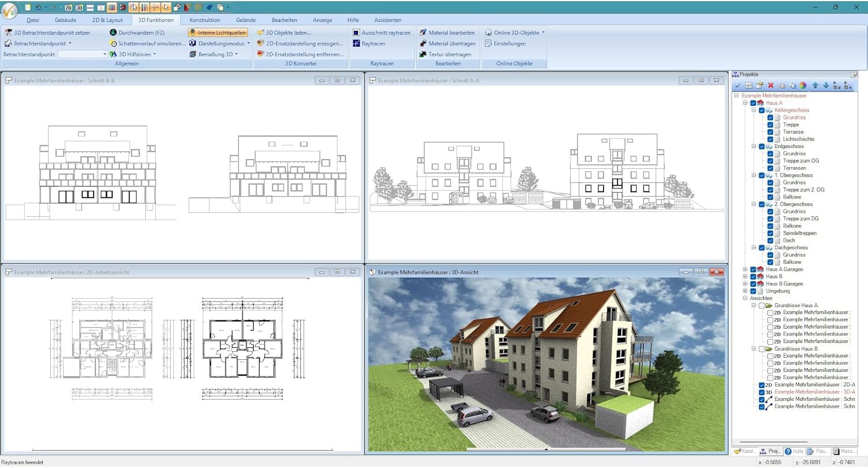Switch to the Katalog panel tab
Viewport: 868px width, 468px height.
click(745, 451)
